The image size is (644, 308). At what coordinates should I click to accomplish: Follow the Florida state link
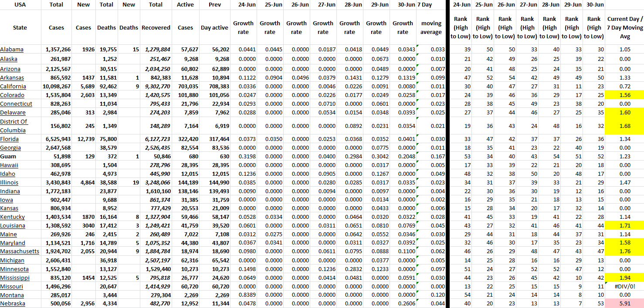(10, 139)
